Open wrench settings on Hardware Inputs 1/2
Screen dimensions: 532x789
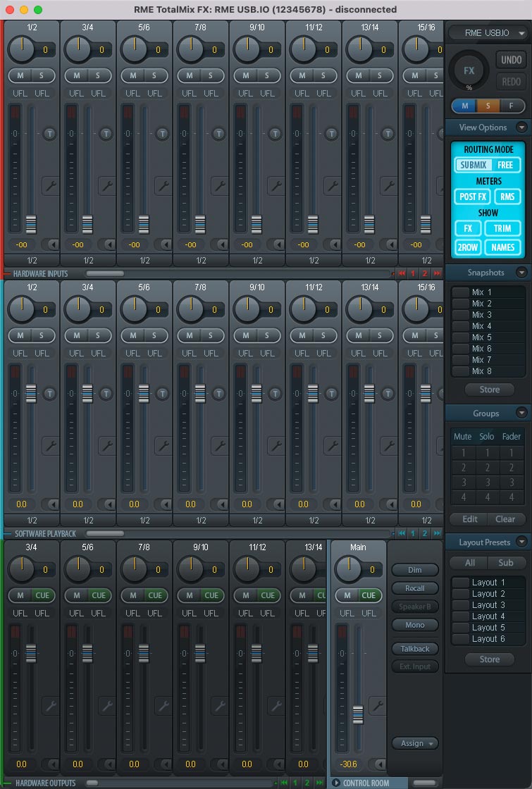50,186
